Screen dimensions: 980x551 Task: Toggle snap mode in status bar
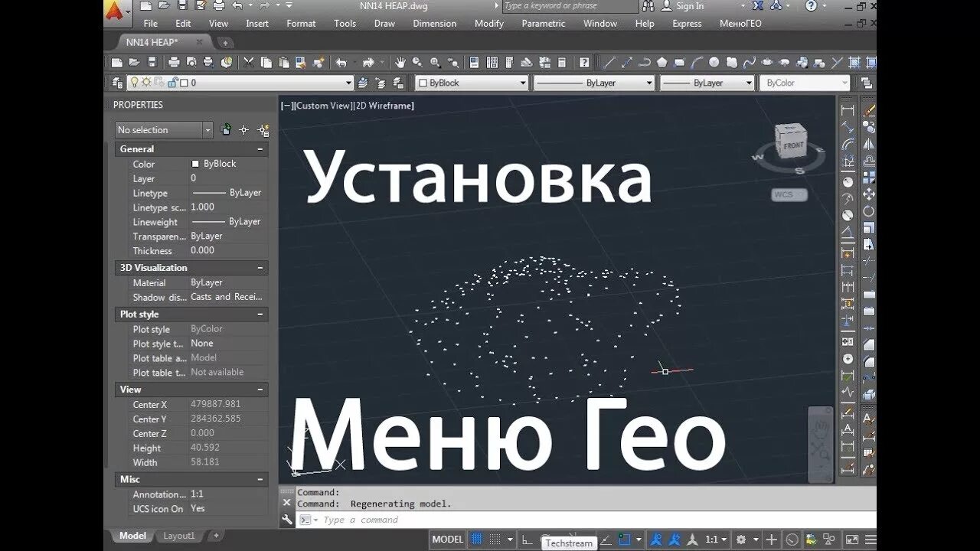495,540
